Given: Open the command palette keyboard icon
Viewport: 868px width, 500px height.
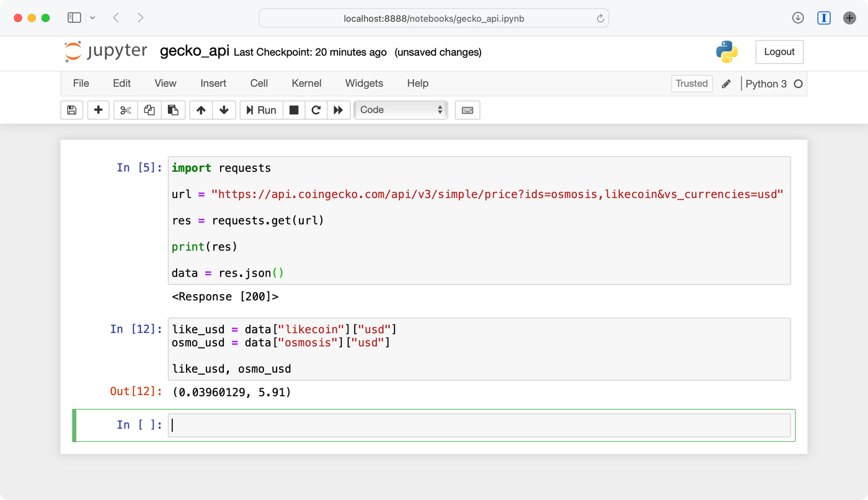Looking at the screenshot, I should coord(467,110).
